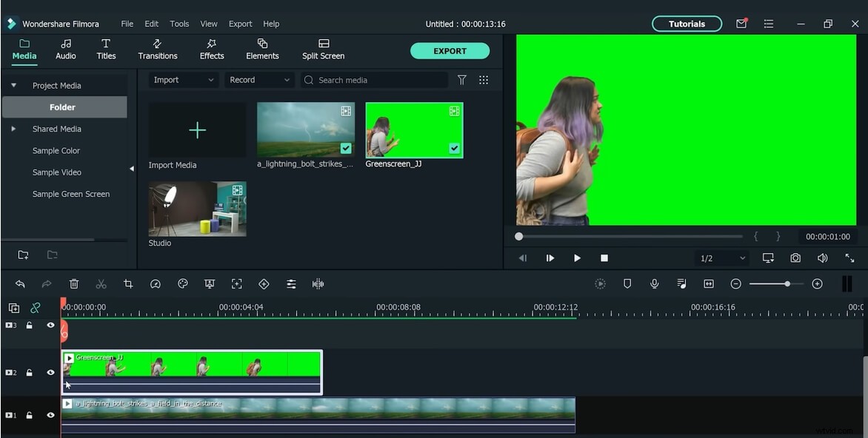This screenshot has width=868, height=438.
Task: Select the crop tool icon
Action: pyautogui.click(x=128, y=284)
